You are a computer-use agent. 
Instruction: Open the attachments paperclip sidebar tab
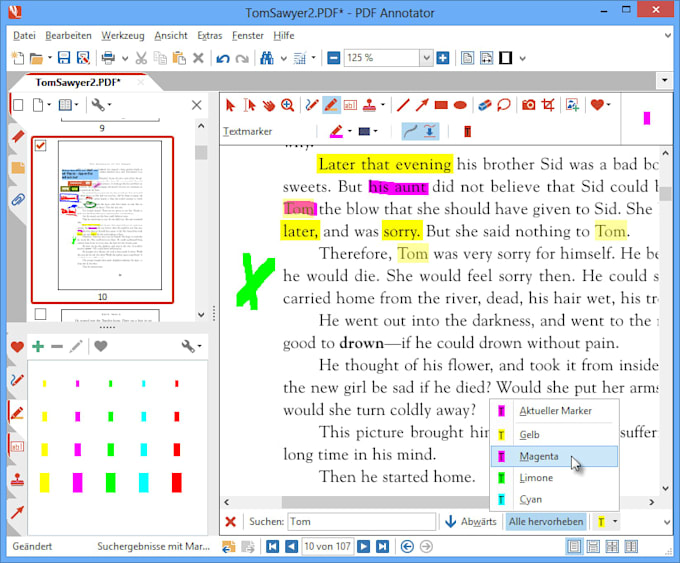tap(18, 200)
